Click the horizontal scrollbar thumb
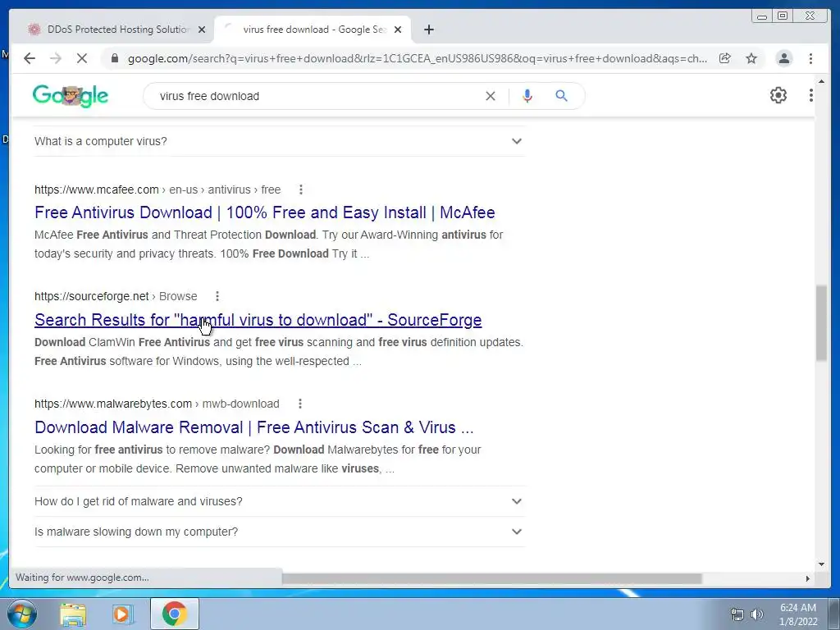 [x=492, y=578]
